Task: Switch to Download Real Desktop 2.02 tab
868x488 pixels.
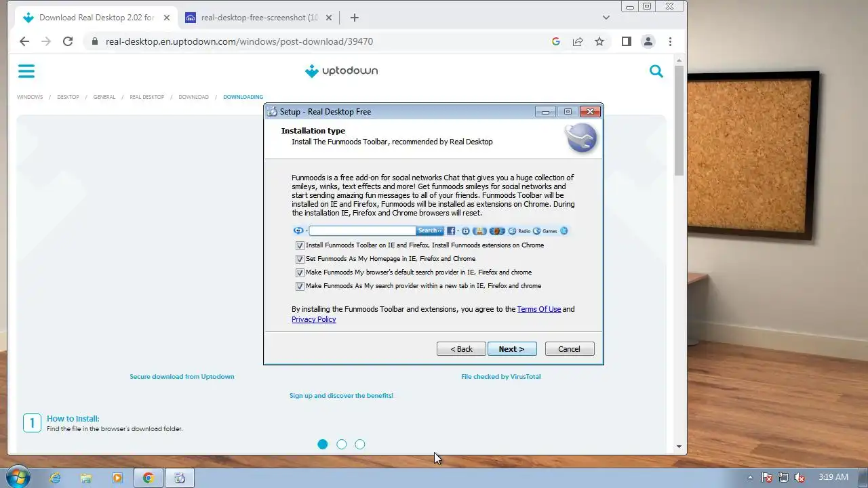Action: point(97,18)
